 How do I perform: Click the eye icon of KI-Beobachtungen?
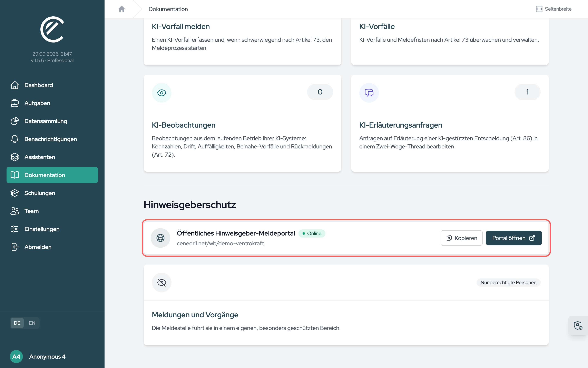[x=161, y=93]
